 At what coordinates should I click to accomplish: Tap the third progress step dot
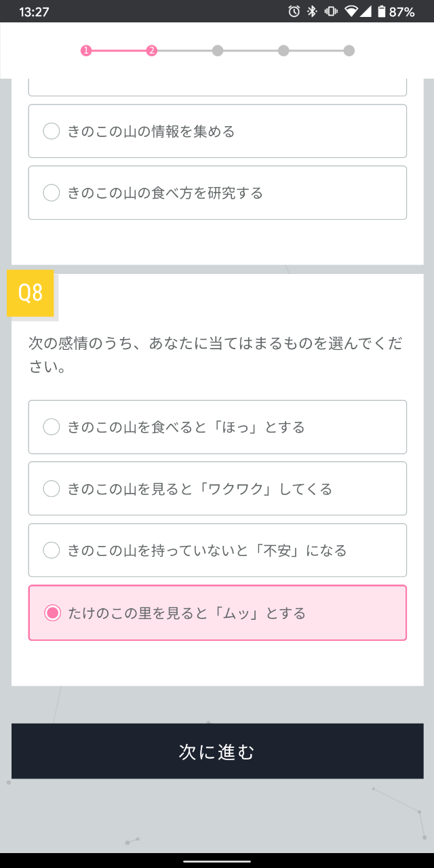(x=218, y=51)
